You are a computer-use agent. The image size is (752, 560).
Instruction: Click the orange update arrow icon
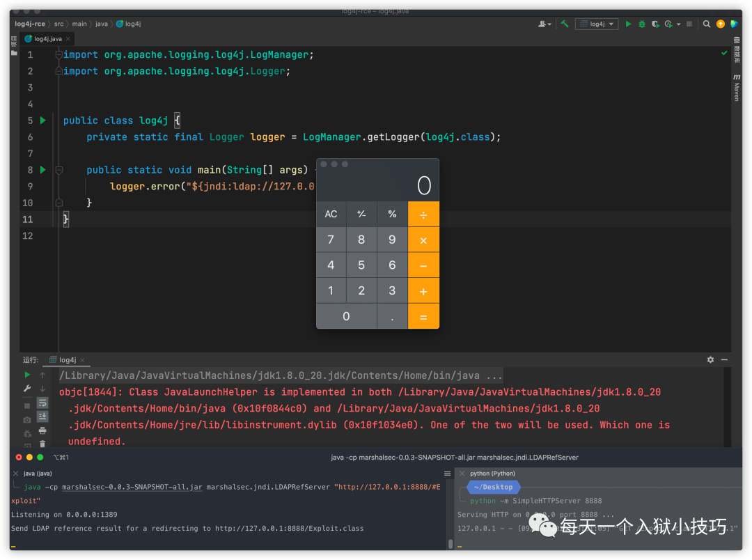coord(721,24)
